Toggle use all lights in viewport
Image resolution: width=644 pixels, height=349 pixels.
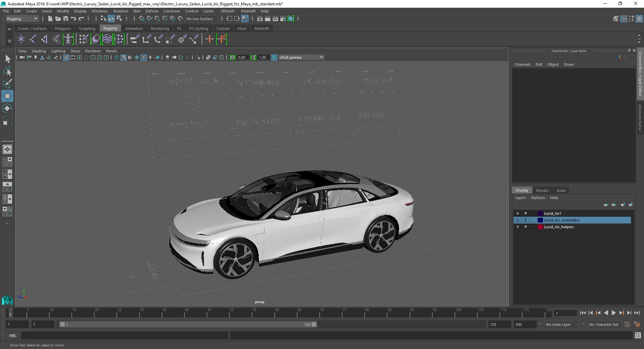[x=150, y=57]
